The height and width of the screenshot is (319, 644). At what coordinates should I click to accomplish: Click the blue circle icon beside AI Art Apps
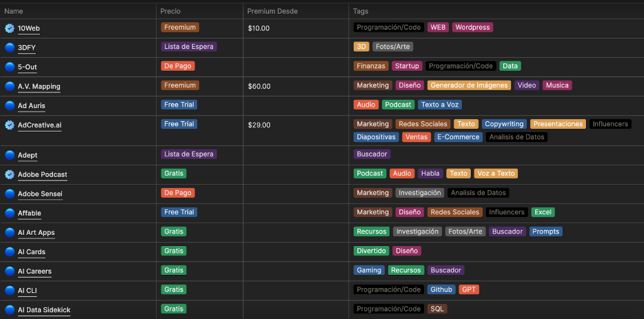pyautogui.click(x=10, y=232)
